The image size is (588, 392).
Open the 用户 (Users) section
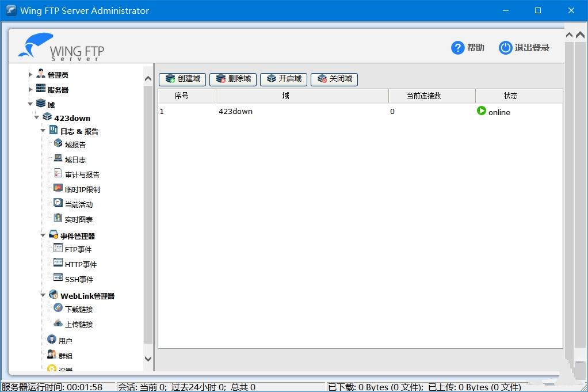click(x=66, y=340)
